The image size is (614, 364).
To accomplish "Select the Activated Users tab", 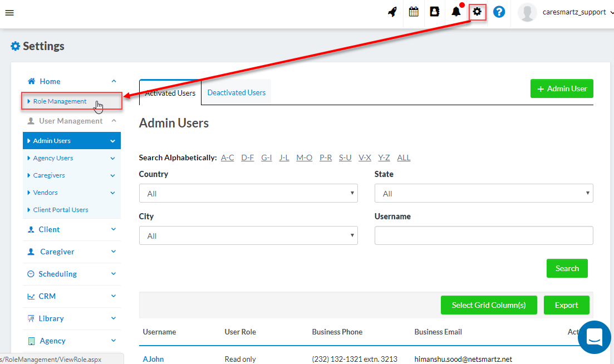I will 170,93.
